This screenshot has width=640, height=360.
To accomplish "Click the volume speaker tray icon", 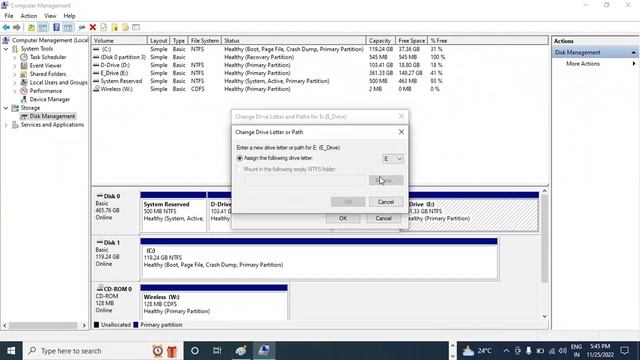I will click(x=563, y=351).
